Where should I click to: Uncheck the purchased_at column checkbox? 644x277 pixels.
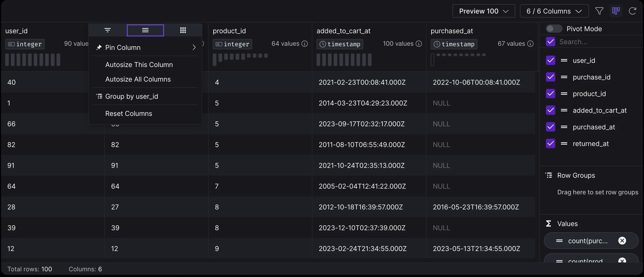[x=550, y=127]
